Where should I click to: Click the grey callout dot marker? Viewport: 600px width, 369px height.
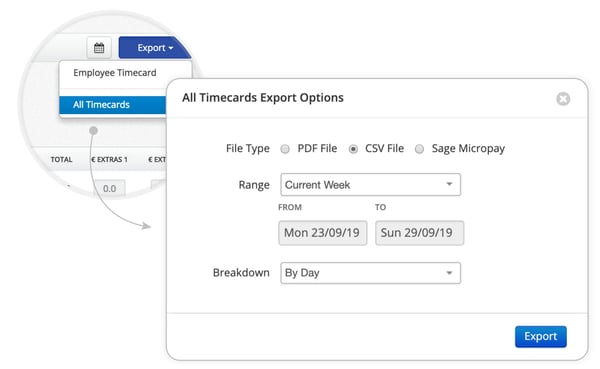(x=93, y=131)
